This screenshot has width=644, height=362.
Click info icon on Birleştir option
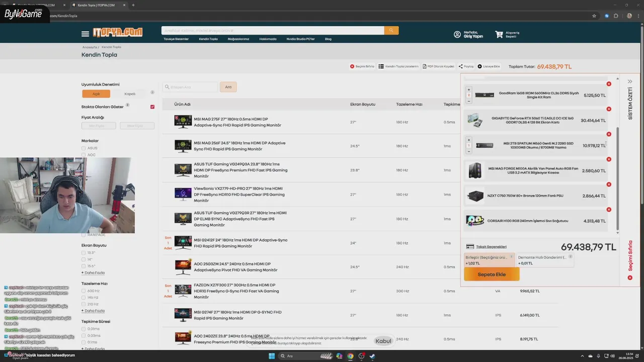tap(512, 256)
